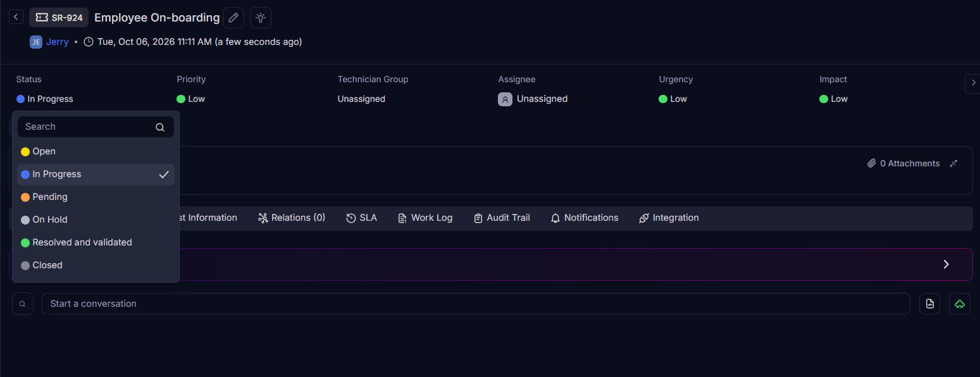Open the Integration tab
This screenshot has width=980, height=377.
[669, 218]
